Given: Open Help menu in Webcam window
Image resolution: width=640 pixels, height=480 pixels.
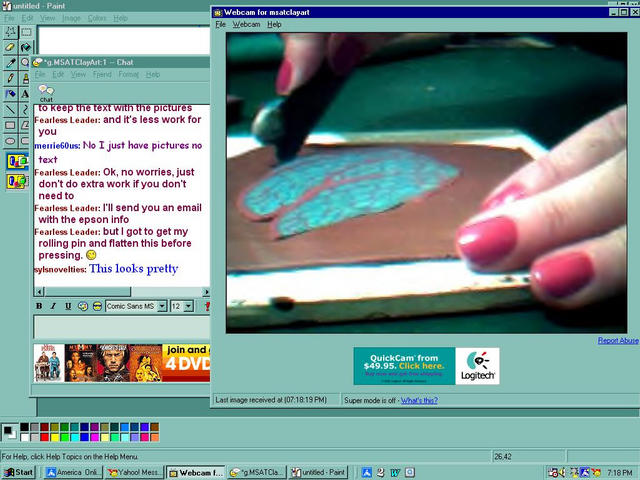Looking at the screenshot, I should point(274,24).
